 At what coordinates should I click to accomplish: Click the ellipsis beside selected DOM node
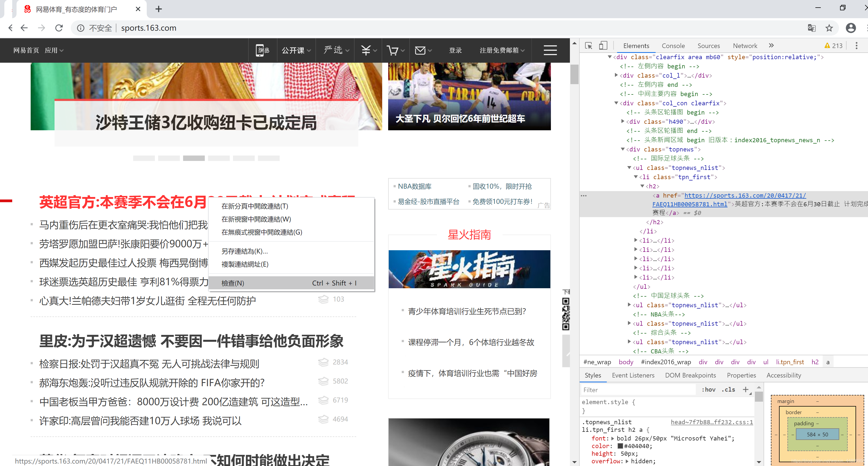click(x=584, y=196)
